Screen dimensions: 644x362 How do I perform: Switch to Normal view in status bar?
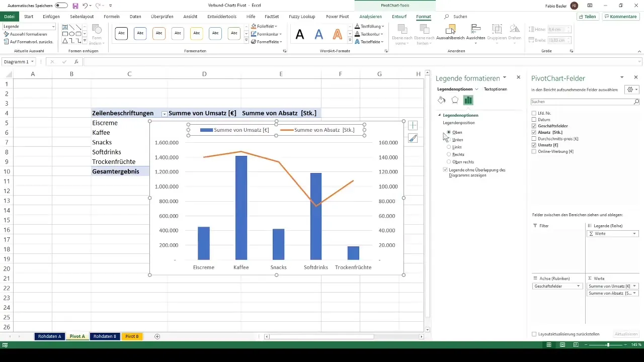549,345
